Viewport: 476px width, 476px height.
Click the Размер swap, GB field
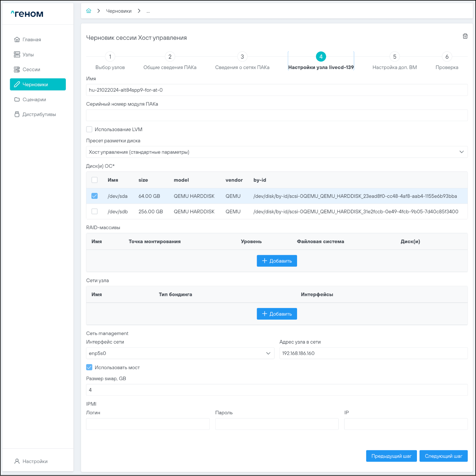[277, 390]
